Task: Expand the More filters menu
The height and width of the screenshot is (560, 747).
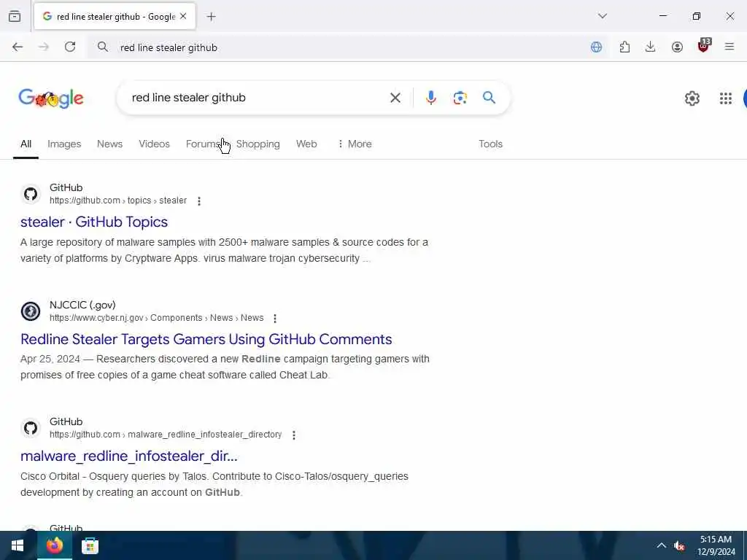Action: coord(355,144)
